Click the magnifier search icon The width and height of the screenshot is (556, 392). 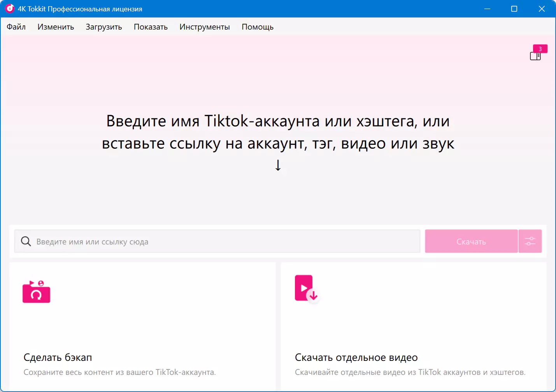coord(26,241)
